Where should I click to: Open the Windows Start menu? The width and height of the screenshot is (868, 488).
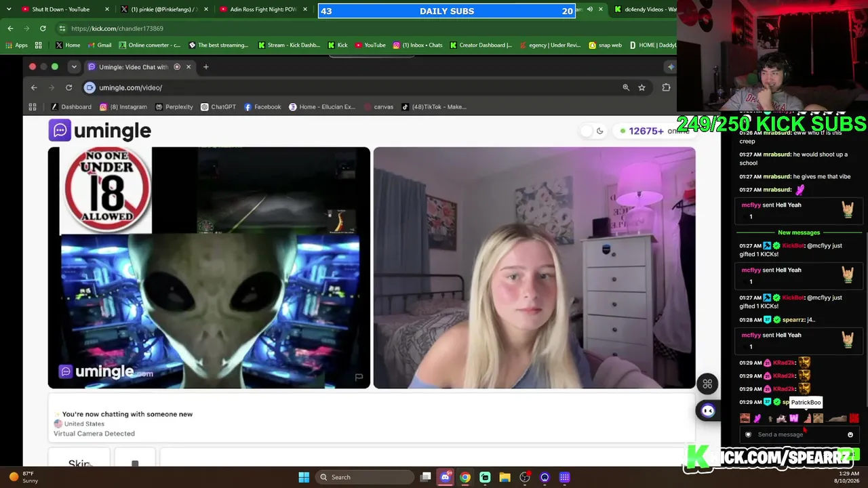pyautogui.click(x=304, y=477)
